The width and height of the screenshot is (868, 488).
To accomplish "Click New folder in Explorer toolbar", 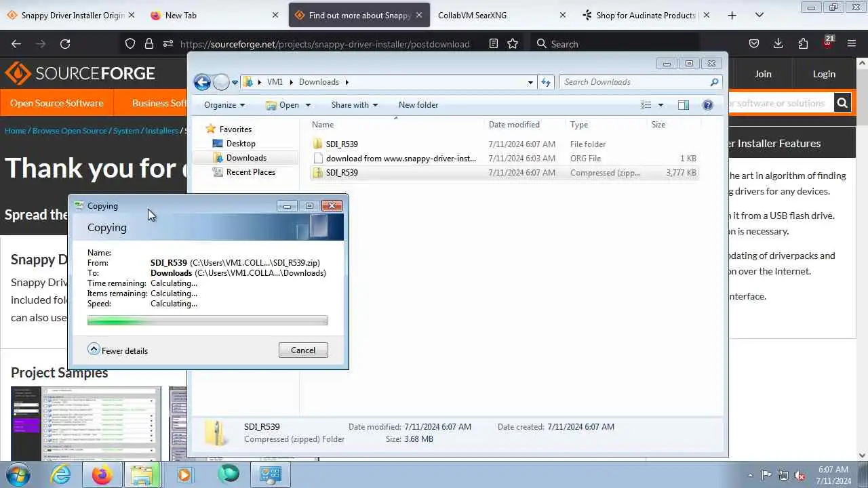I will point(418,105).
